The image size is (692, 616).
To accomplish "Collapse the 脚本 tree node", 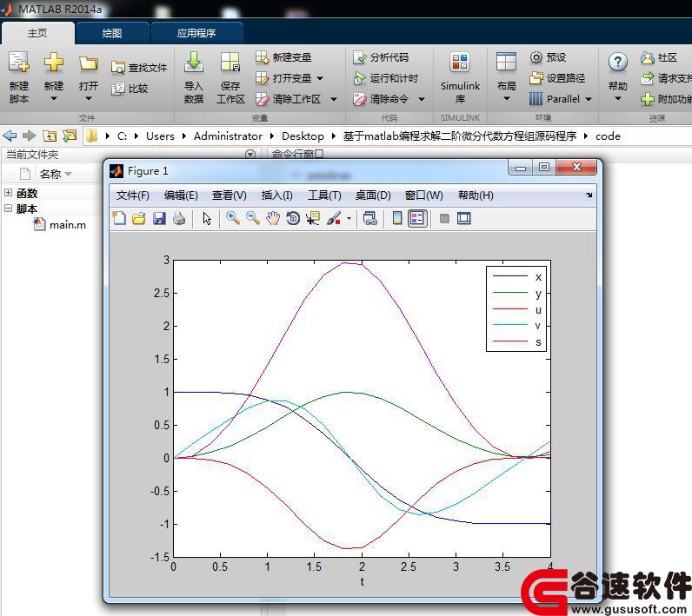I will pos(9,209).
